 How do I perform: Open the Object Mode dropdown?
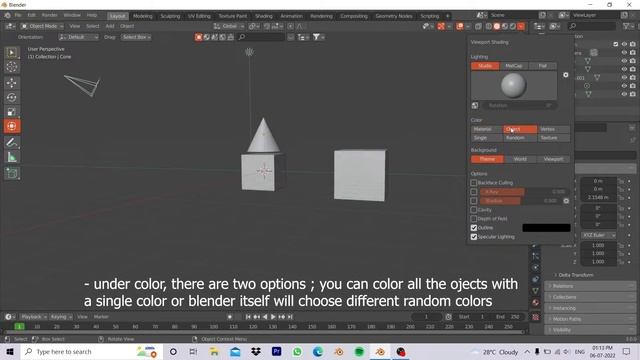42,26
